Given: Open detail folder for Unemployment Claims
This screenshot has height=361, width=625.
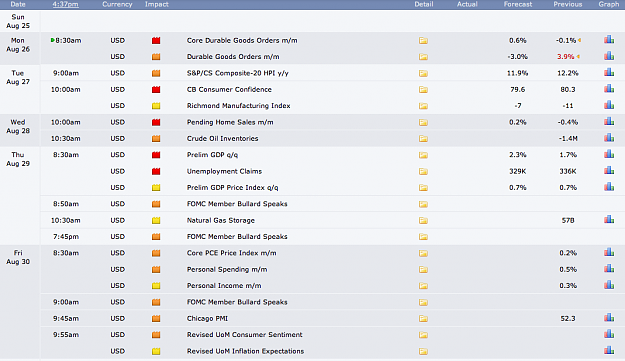Looking at the screenshot, I should click(423, 171).
